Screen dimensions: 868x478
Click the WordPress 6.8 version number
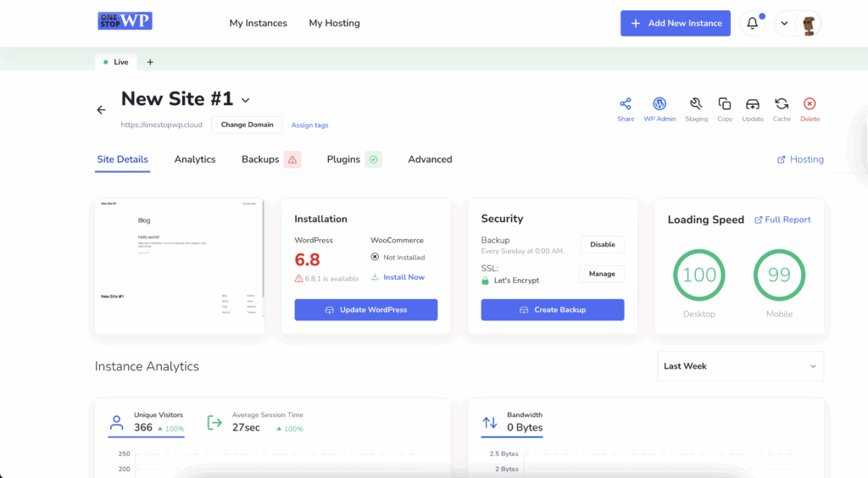pyautogui.click(x=307, y=259)
